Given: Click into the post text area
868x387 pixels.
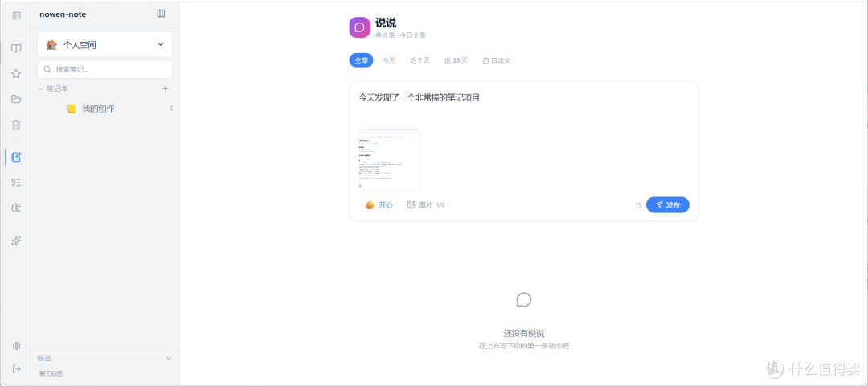Looking at the screenshot, I should (524, 105).
